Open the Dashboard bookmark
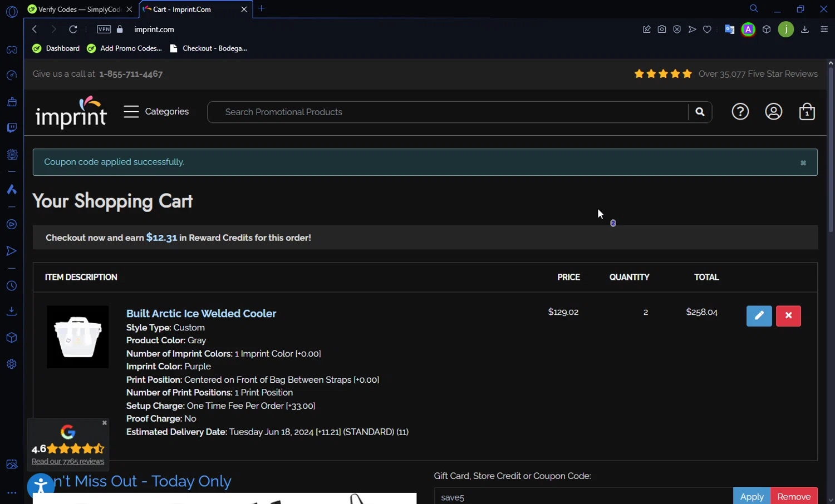Screen dimensions: 835x504 point(56,48)
